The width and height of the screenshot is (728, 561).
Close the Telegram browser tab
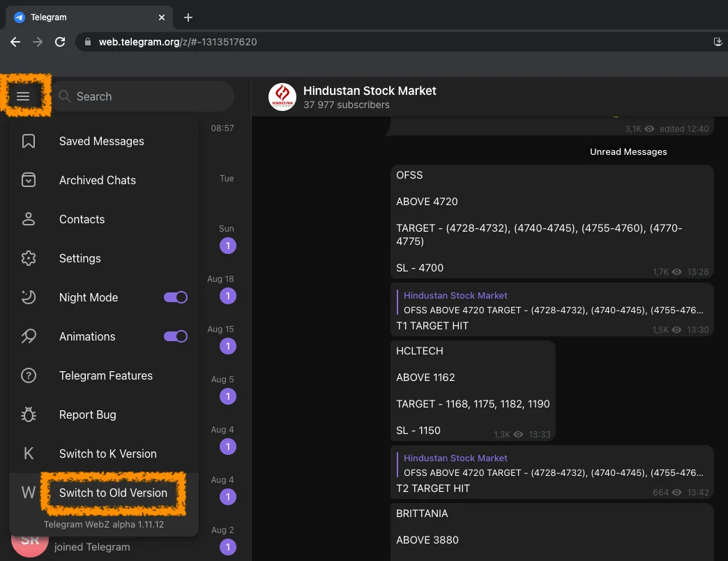(162, 17)
